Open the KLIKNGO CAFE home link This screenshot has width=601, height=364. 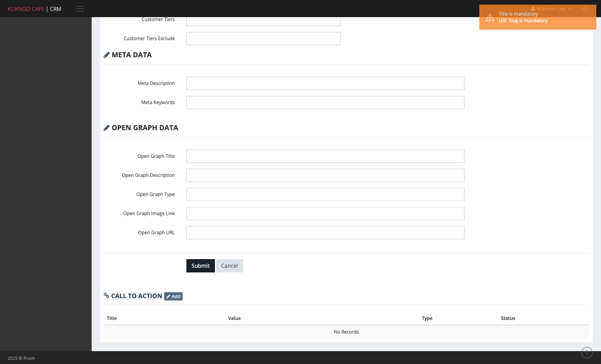pyautogui.click(x=26, y=9)
